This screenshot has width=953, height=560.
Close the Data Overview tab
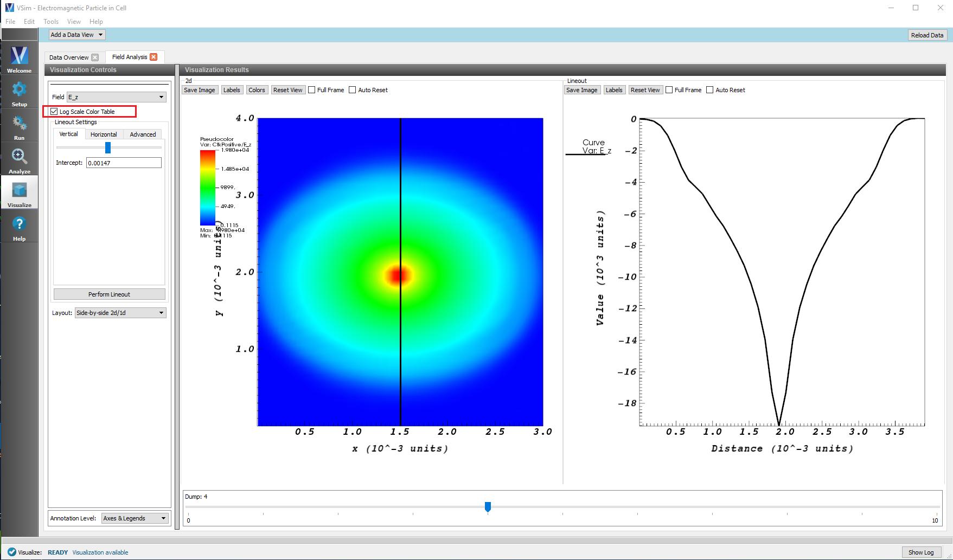pyautogui.click(x=95, y=57)
